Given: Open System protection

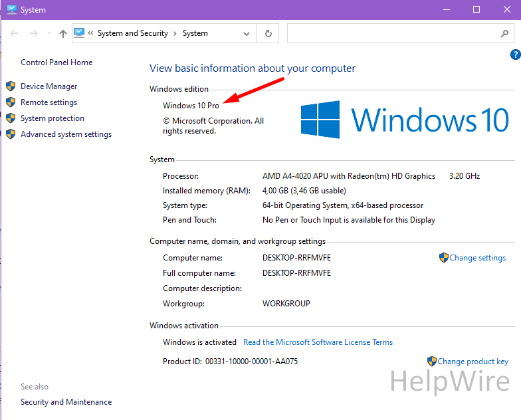Looking at the screenshot, I should 52,118.
